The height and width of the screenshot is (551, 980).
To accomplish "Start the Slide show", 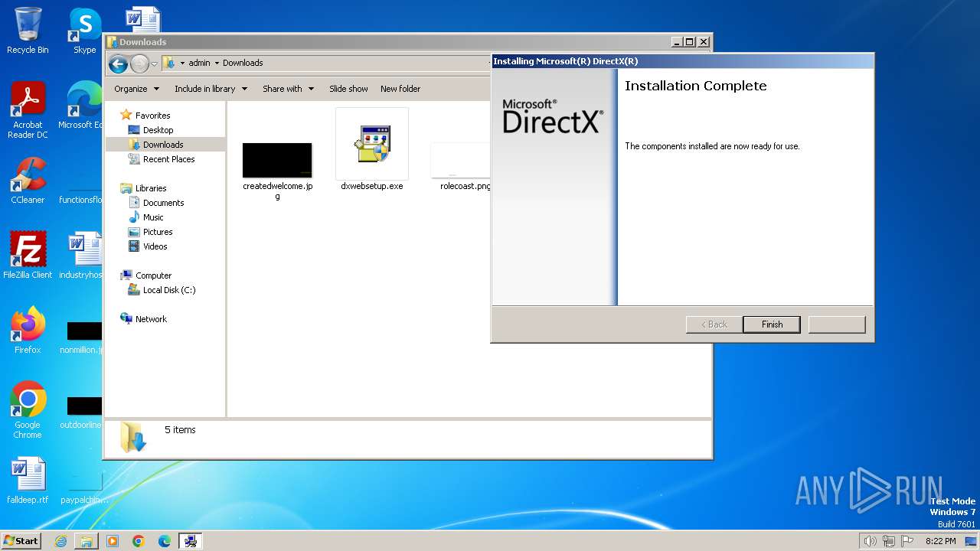I will pos(348,89).
